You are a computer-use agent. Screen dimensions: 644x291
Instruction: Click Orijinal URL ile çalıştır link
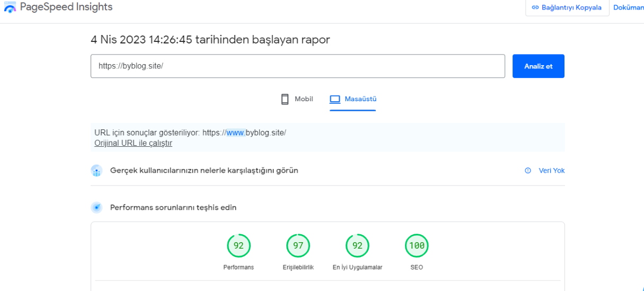133,143
